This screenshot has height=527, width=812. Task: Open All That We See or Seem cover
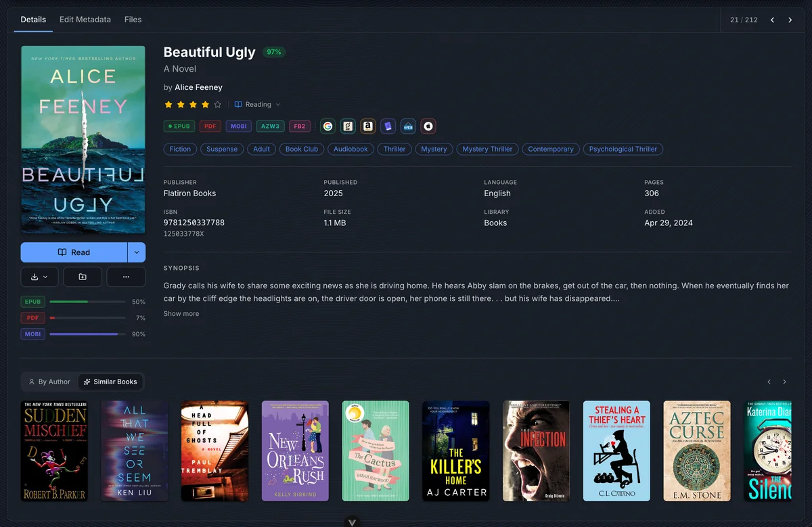pyautogui.click(x=135, y=451)
